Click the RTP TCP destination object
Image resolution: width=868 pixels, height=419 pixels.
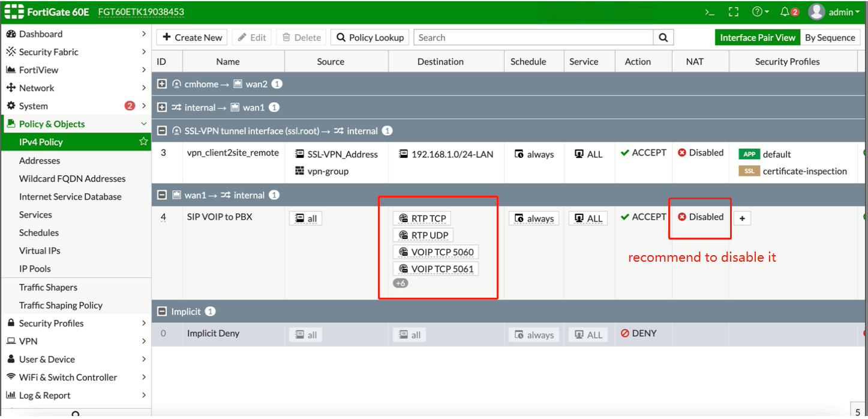click(422, 219)
